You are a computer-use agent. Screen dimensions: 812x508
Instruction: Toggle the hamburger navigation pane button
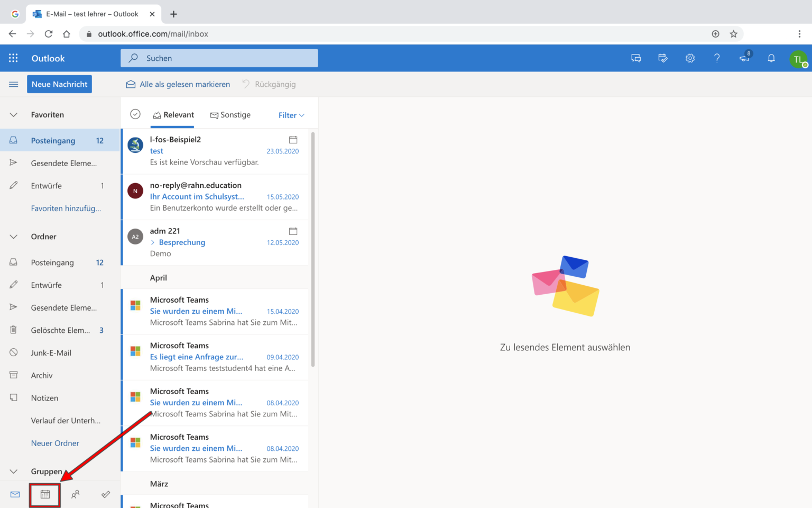tap(14, 84)
